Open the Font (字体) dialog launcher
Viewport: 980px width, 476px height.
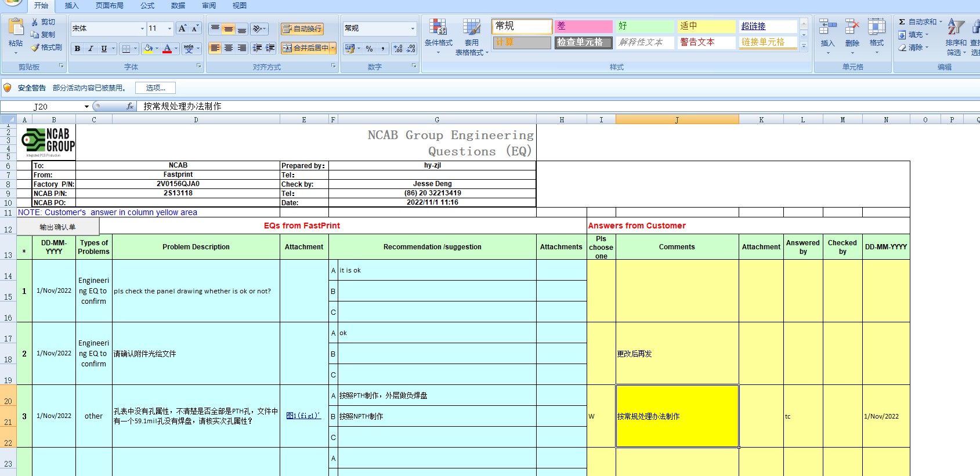pos(199,66)
